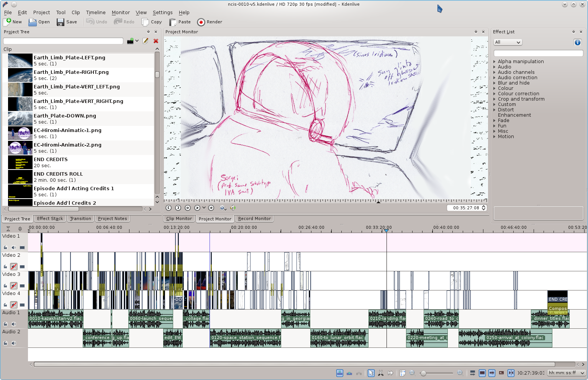Screen dimensions: 588x380
Task: Open the Timeline menu
Action: coord(95,12)
